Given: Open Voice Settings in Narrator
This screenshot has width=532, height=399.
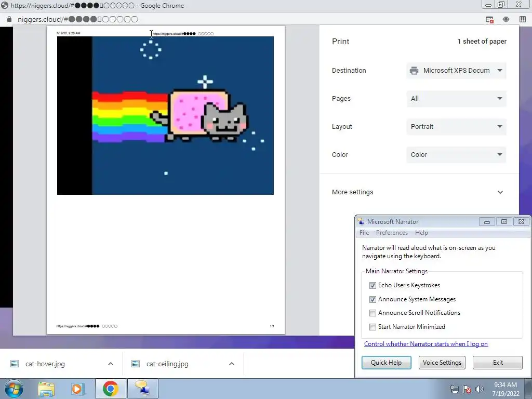Looking at the screenshot, I should (x=442, y=362).
